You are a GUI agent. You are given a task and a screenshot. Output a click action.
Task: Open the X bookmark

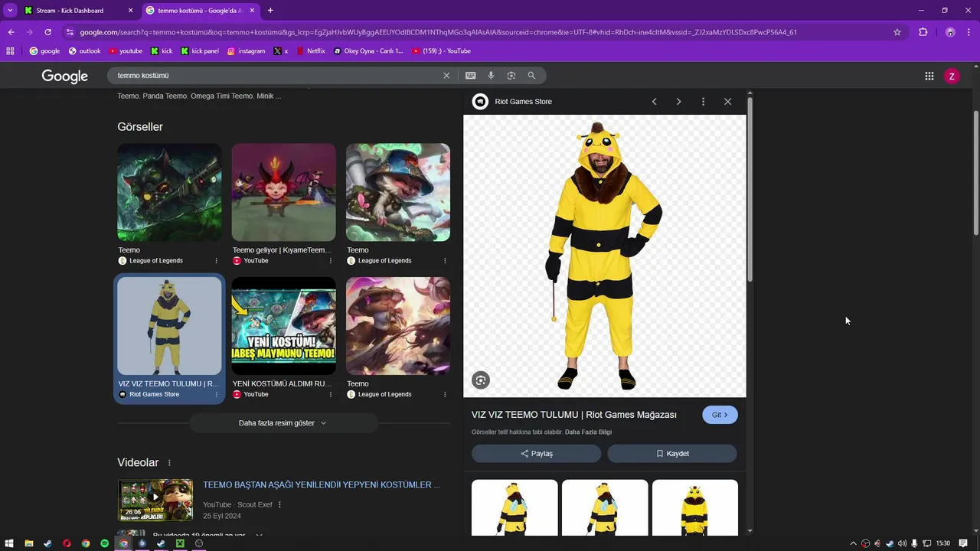[x=280, y=51]
